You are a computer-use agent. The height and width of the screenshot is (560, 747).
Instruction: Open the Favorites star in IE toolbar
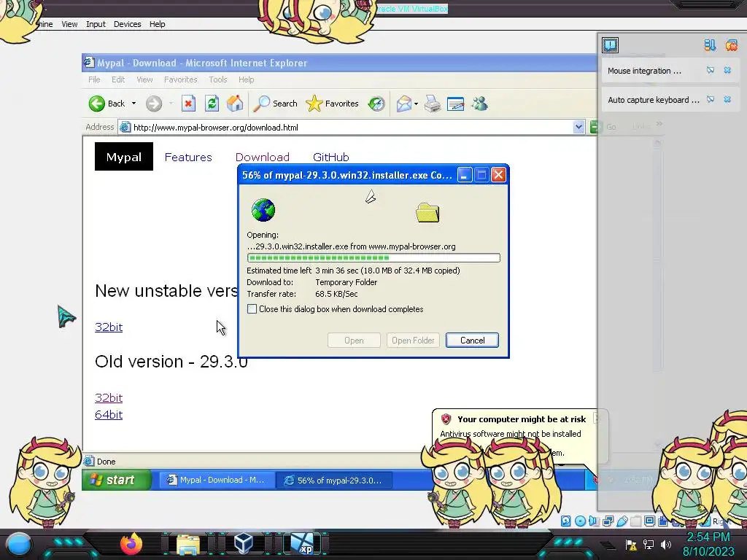pos(332,104)
